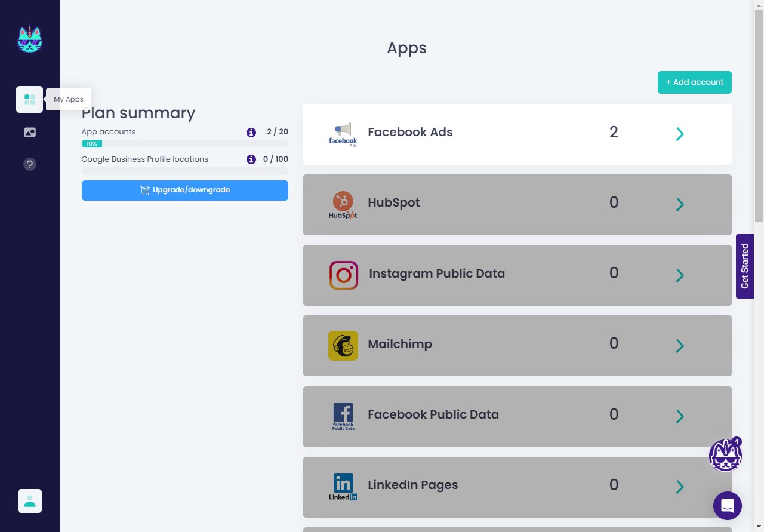Click the HubSpot logo
764x532 pixels.
coord(343,205)
